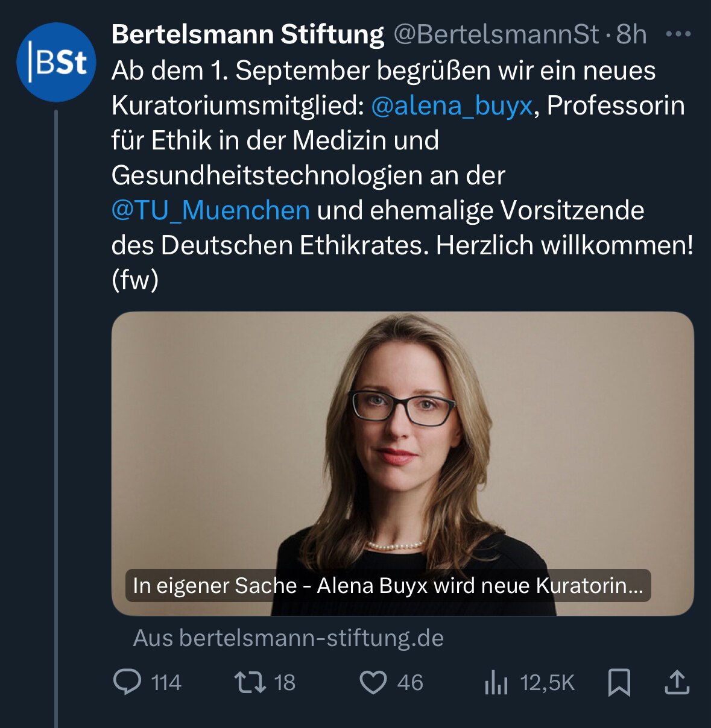This screenshot has height=728, width=711.
Task: Expand the share menu options
Action: click(678, 683)
